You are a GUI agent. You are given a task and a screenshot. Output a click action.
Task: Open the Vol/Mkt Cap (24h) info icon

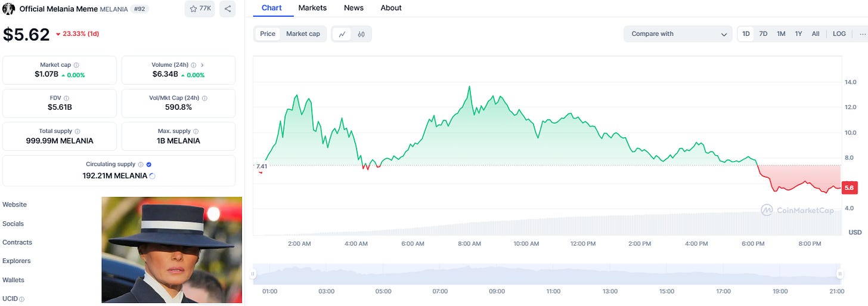(204, 98)
